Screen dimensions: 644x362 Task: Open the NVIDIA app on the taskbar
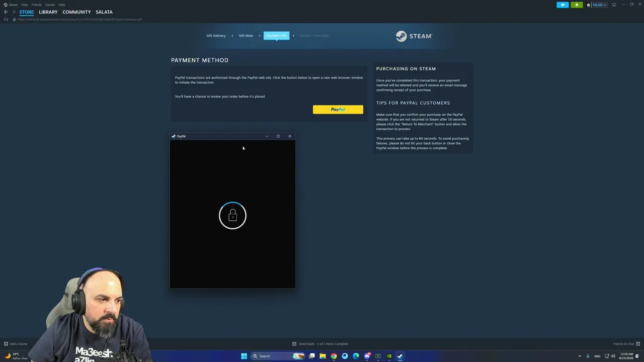pos(389,356)
